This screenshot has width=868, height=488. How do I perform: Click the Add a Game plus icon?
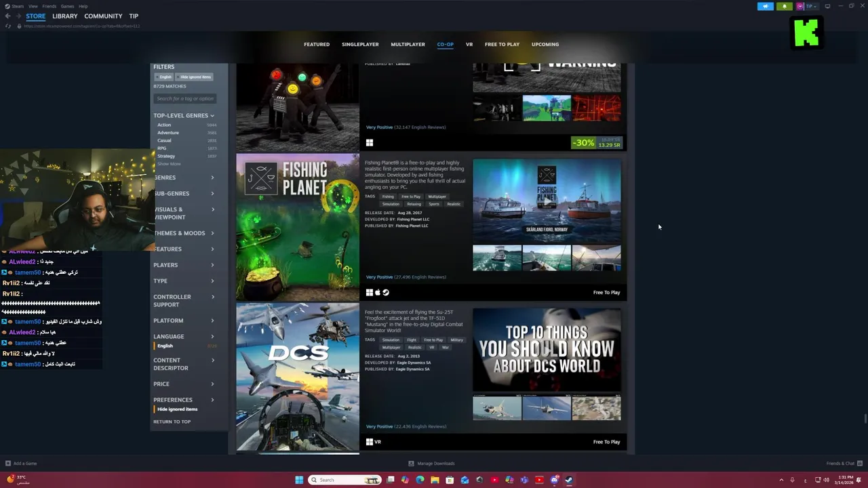click(x=8, y=464)
